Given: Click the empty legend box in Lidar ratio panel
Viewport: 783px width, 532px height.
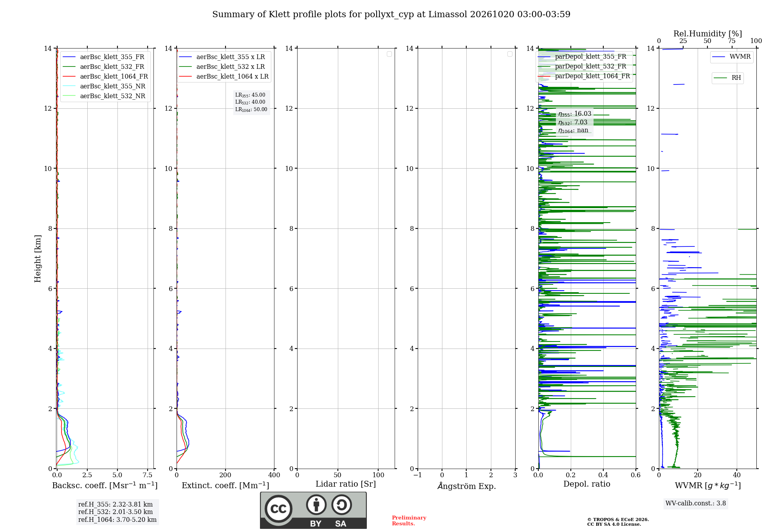Looking at the screenshot, I should click(x=389, y=54).
